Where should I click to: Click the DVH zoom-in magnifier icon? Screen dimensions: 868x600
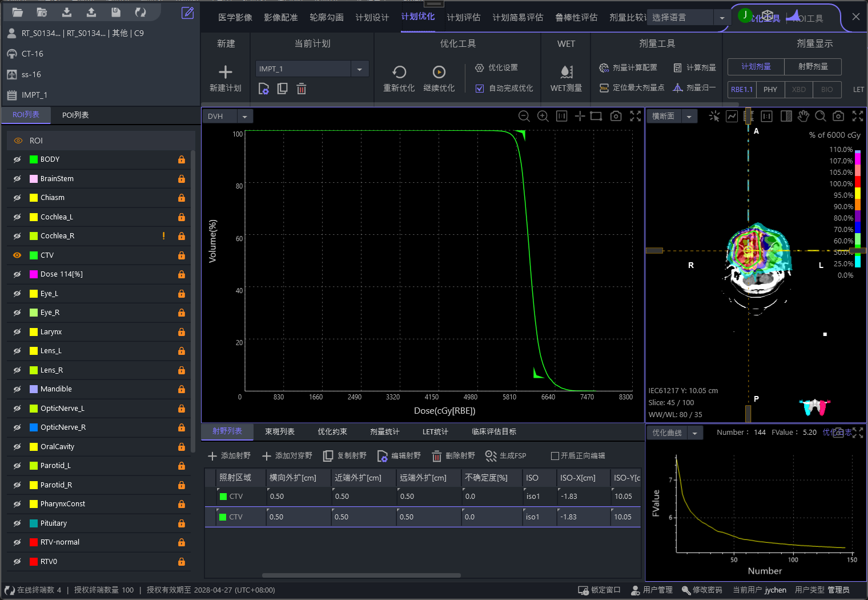(x=542, y=116)
